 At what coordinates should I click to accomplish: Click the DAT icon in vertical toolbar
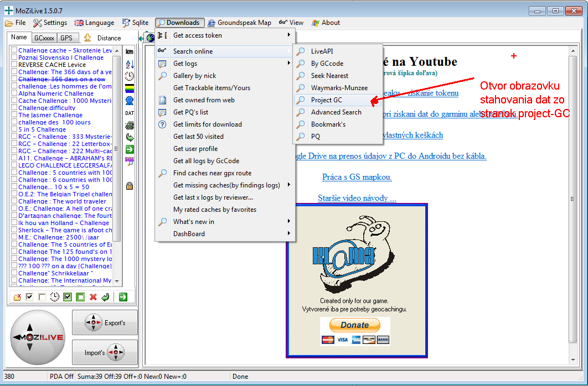pyautogui.click(x=130, y=113)
